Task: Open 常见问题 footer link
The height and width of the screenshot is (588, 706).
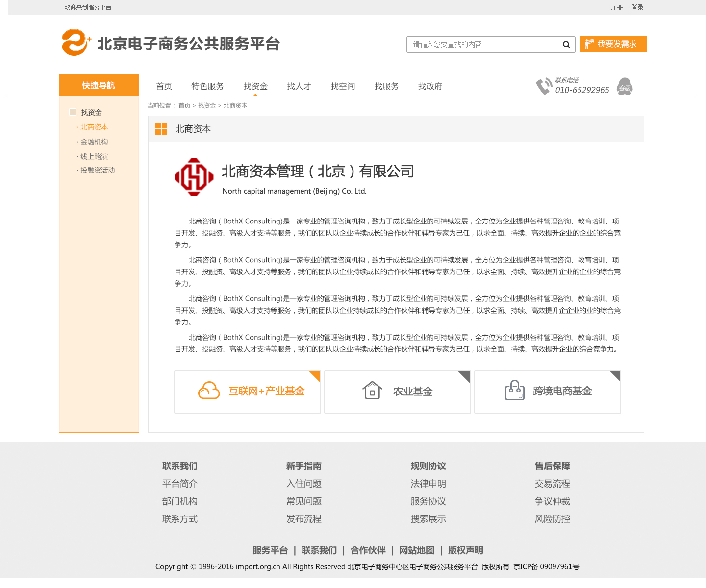Action: click(x=304, y=501)
